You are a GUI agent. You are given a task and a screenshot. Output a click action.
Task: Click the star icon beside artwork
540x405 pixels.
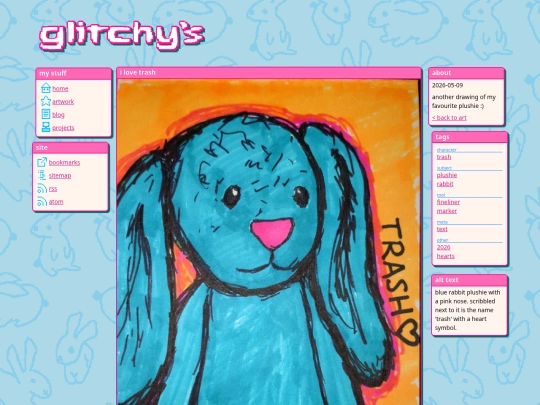46,101
